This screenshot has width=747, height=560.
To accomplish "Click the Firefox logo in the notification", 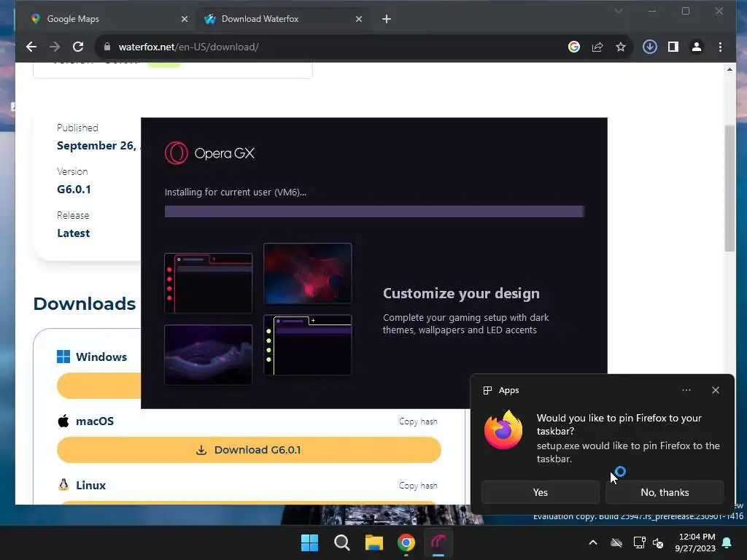I will (x=503, y=429).
